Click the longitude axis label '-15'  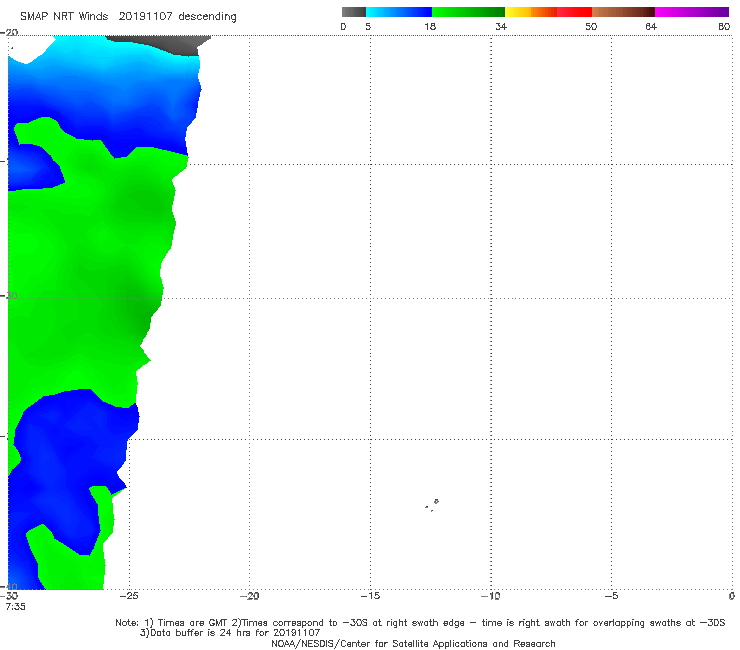click(370, 596)
